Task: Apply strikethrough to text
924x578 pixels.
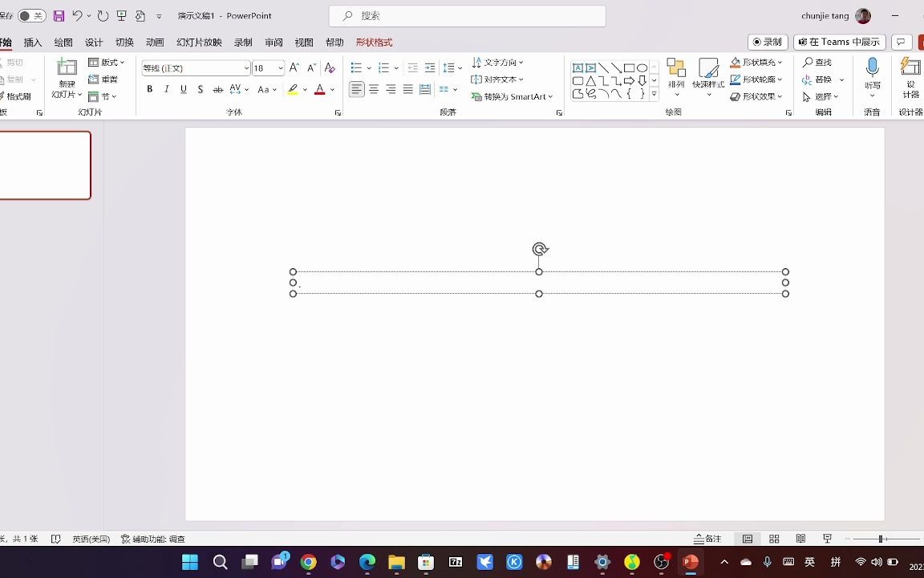Action: (218, 89)
